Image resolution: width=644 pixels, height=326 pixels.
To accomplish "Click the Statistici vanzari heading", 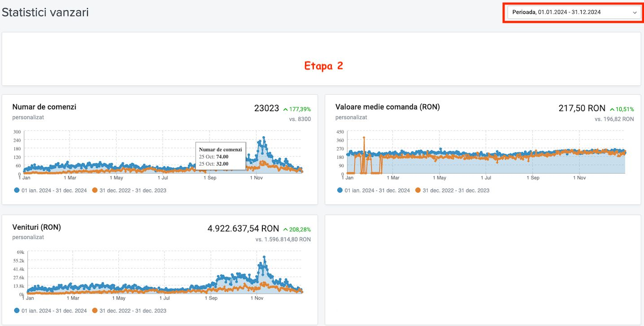I will pos(44,13).
